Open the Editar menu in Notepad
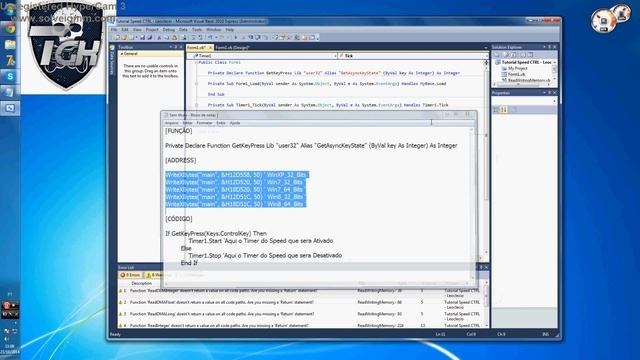The width and height of the screenshot is (640, 360). coord(187,123)
